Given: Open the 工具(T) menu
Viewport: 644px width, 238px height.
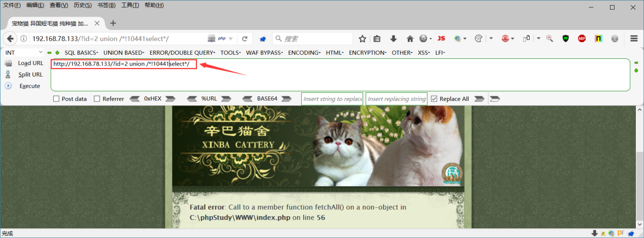Looking at the screenshot, I should pos(131,5).
